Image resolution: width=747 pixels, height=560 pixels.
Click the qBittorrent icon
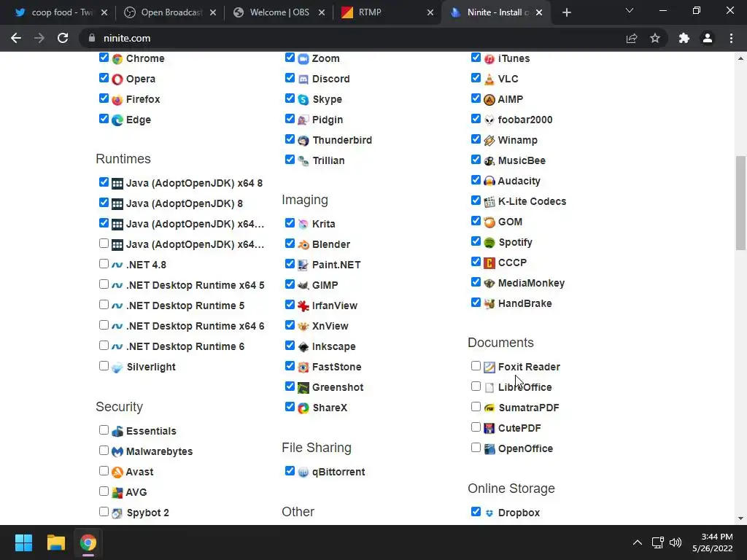point(303,472)
